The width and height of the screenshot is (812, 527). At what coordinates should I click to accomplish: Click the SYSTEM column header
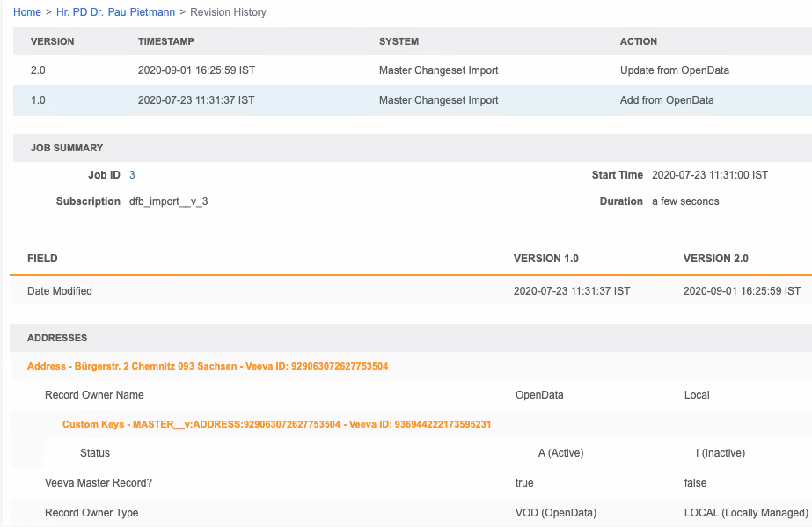[399, 41]
